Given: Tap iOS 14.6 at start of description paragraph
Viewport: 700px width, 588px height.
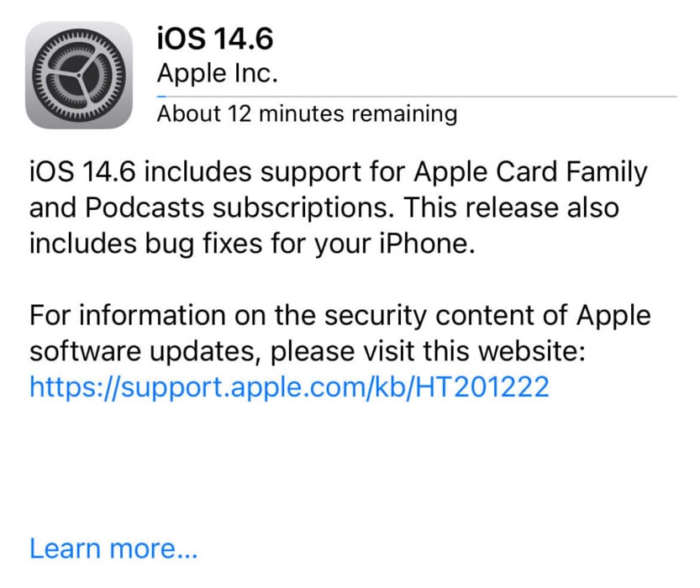Looking at the screenshot, I should 82,171.
